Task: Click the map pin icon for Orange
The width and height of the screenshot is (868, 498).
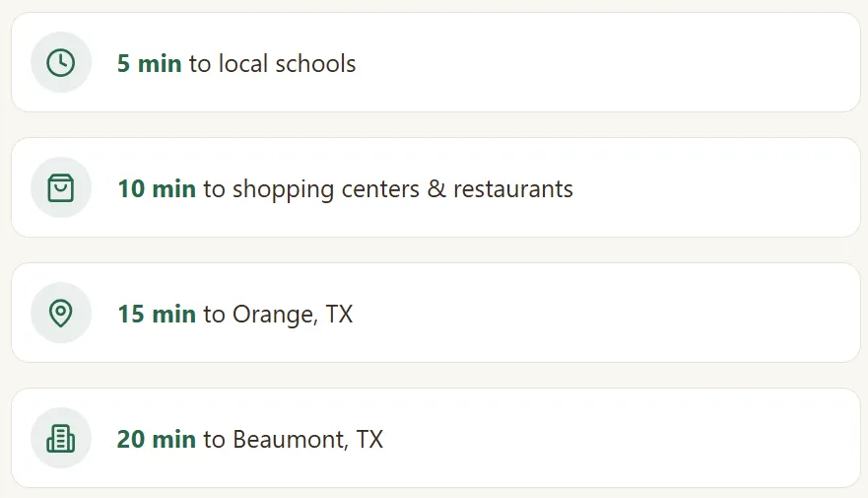Action: (61, 313)
